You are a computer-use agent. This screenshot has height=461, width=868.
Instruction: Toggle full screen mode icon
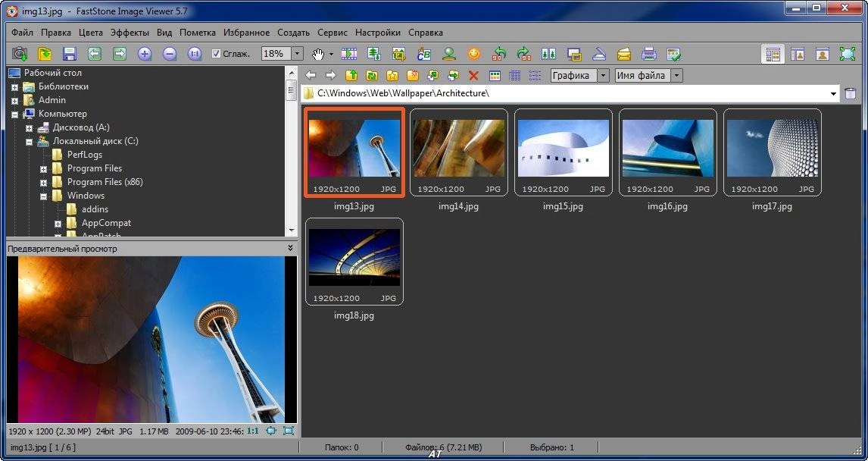848,54
